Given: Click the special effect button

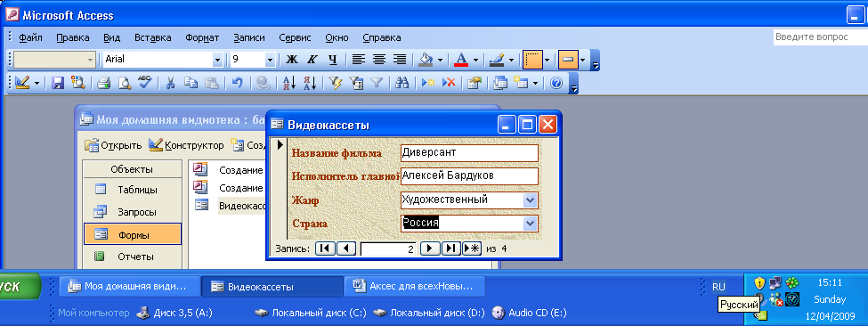Looking at the screenshot, I should (x=569, y=60).
